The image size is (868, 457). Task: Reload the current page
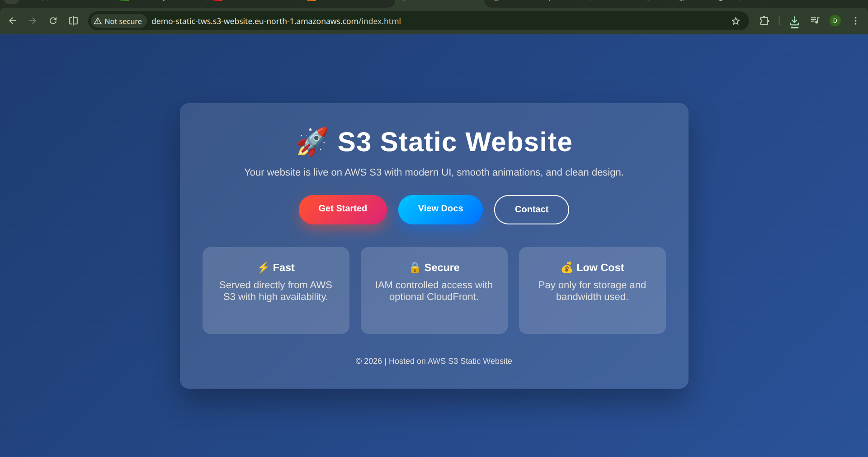(x=53, y=21)
